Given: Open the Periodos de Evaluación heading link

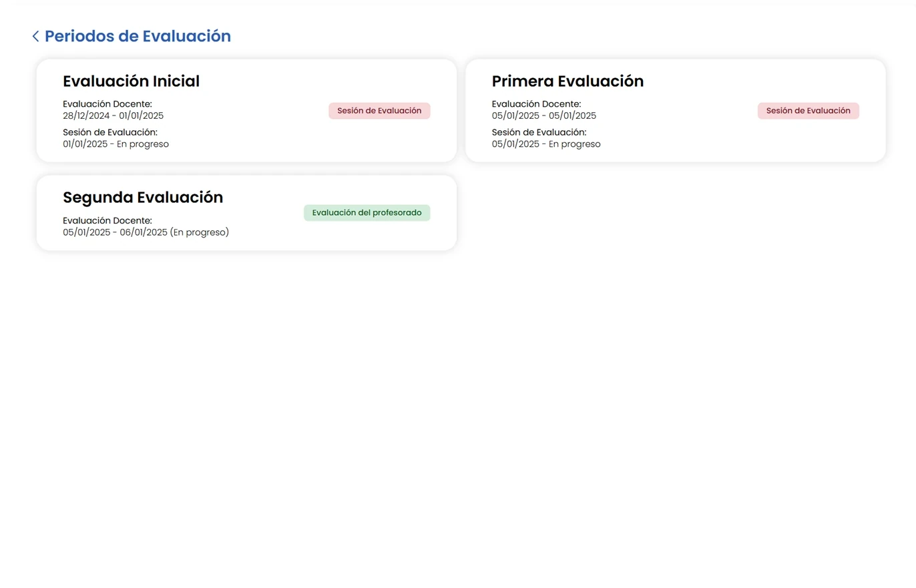Looking at the screenshot, I should 138,36.
